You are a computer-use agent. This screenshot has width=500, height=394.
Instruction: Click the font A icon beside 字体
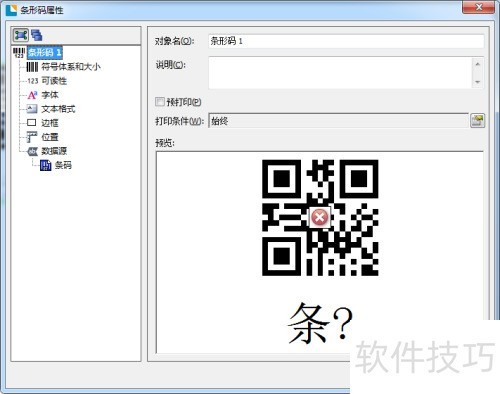[32, 95]
